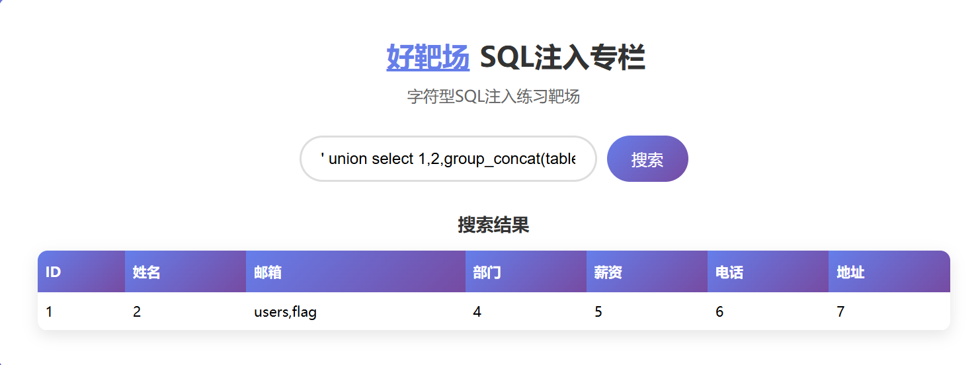
Task: Click the SQL注入专栏 heading text
Action: click(x=563, y=58)
